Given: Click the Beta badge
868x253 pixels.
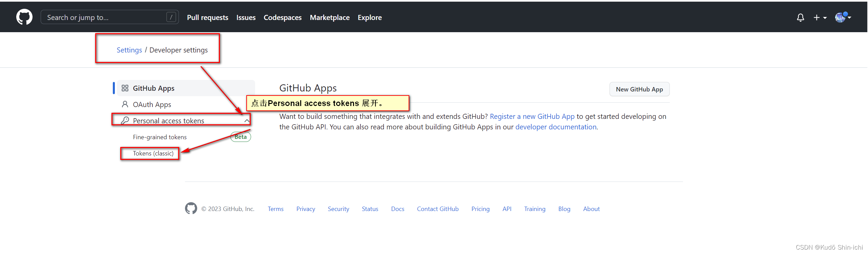Looking at the screenshot, I should click(241, 137).
